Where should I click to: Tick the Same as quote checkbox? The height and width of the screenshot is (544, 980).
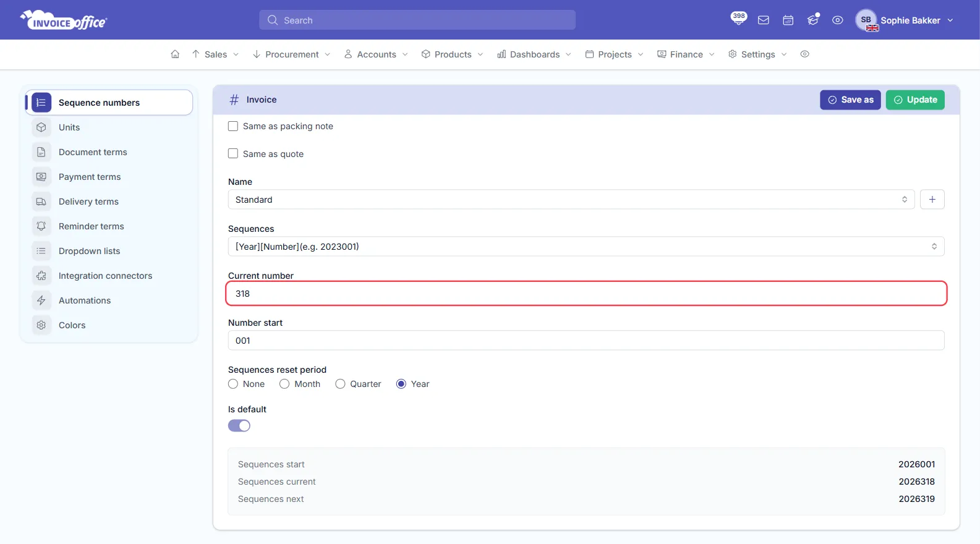[233, 153]
